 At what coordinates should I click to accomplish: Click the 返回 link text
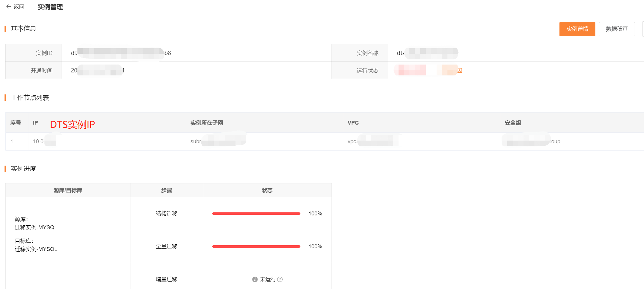coord(19,7)
